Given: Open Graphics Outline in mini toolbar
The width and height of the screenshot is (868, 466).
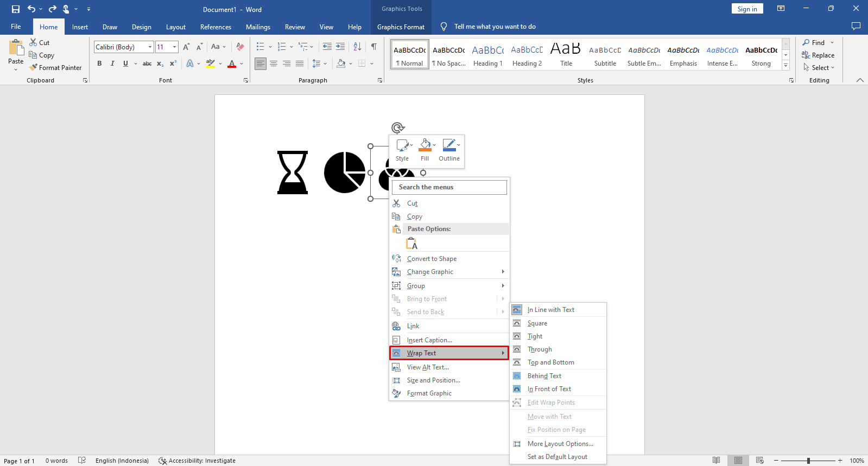Looking at the screenshot, I should click(449, 150).
